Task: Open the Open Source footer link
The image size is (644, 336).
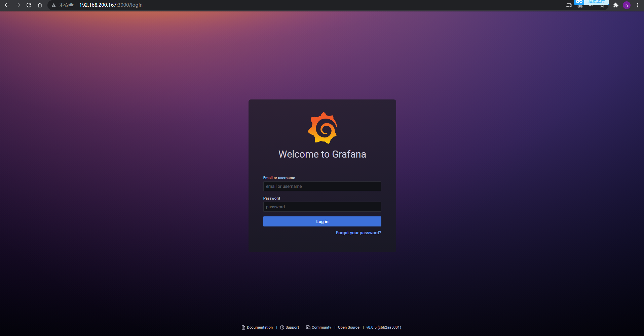Action: 349,328
